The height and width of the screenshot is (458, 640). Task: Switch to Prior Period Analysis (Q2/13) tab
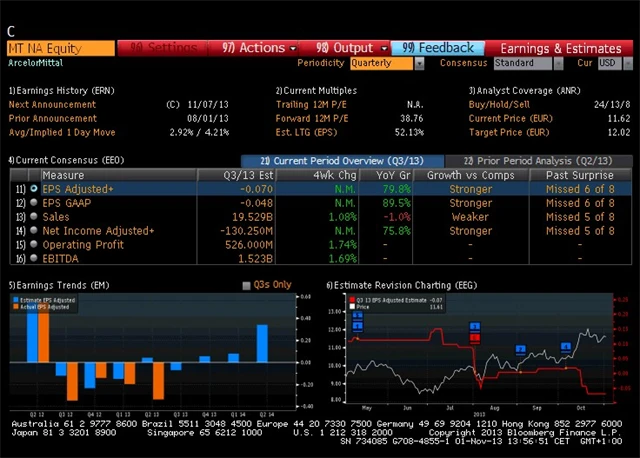coord(538,161)
